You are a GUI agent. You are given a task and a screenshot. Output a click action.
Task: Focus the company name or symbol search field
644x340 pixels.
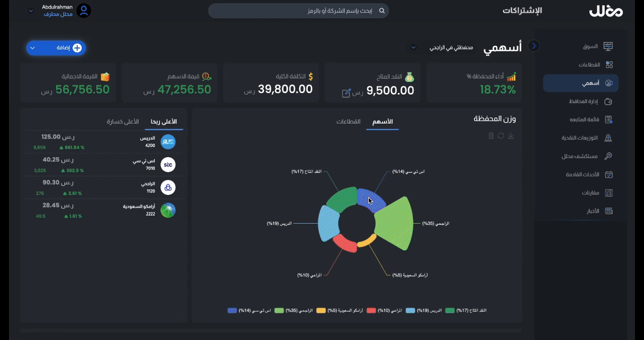[x=299, y=11]
